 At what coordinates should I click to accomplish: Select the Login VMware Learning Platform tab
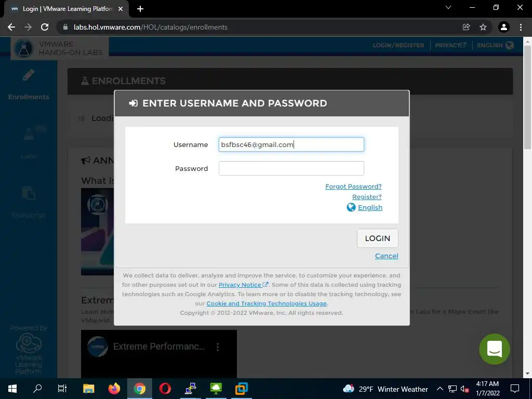click(66, 9)
